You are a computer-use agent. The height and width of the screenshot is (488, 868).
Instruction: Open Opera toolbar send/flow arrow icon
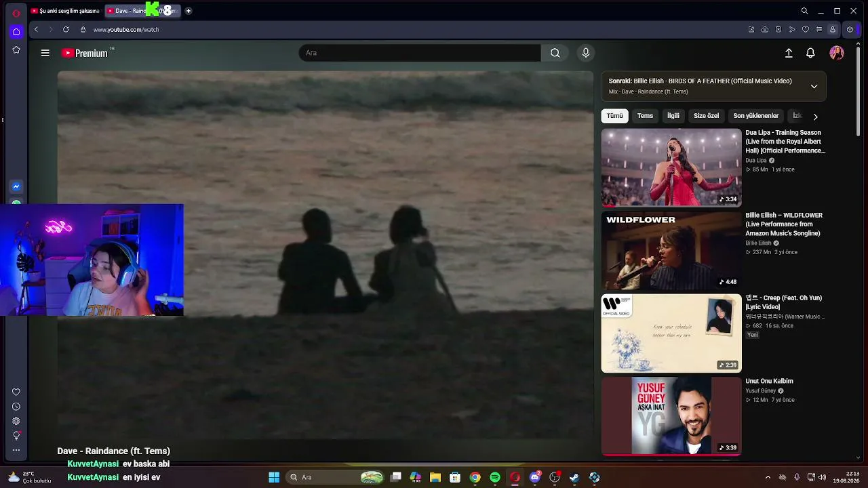coord(792,29)
